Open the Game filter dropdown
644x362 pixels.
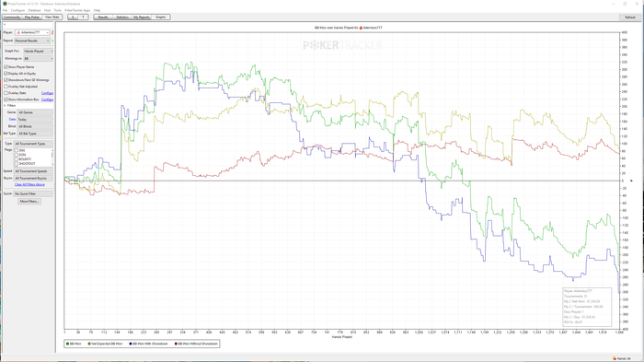coord(35,112)
